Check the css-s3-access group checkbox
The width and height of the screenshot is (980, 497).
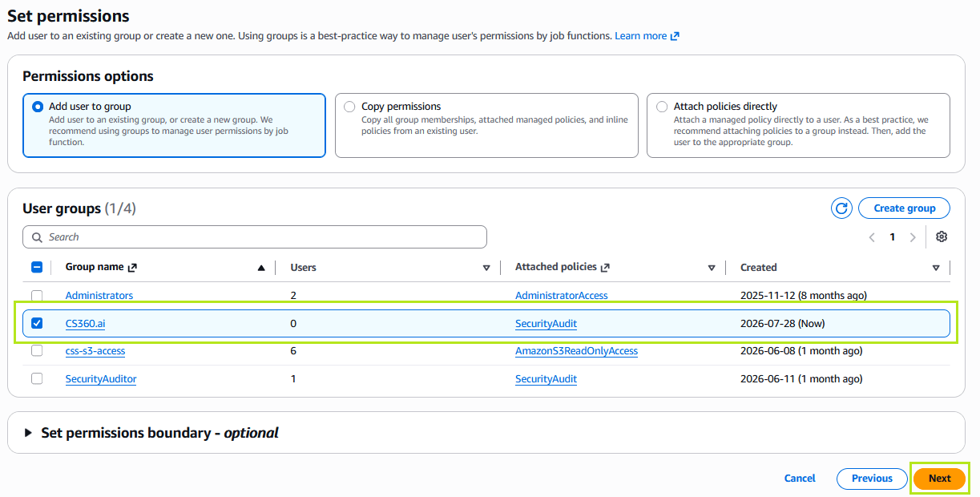pos(37,351)
